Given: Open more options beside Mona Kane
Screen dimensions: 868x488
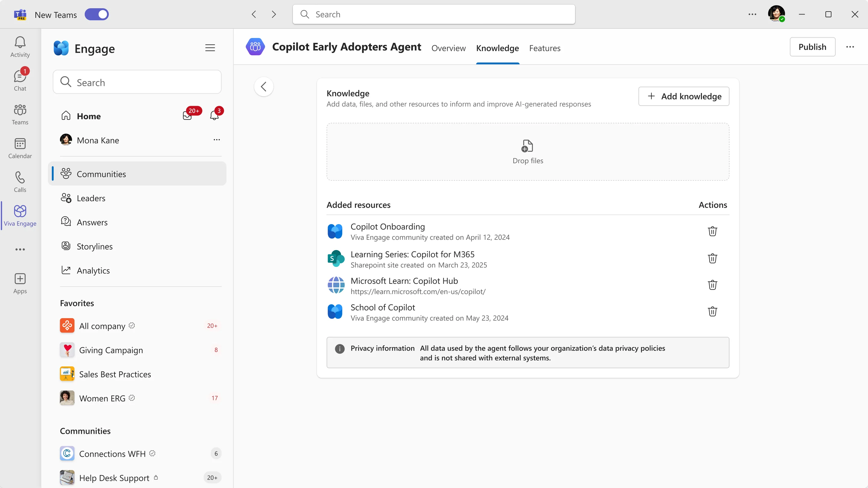Looking at the screenshot, I should point(216,139).
